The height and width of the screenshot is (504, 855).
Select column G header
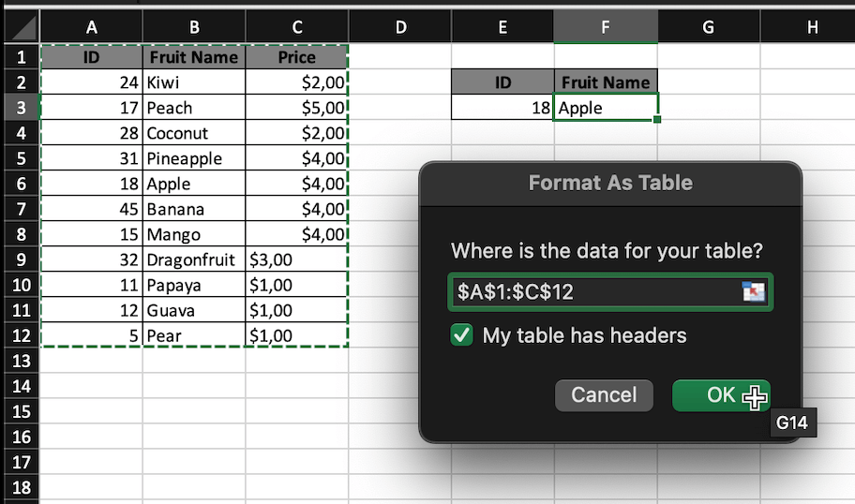pyautogui.click(x=709, y=27)
